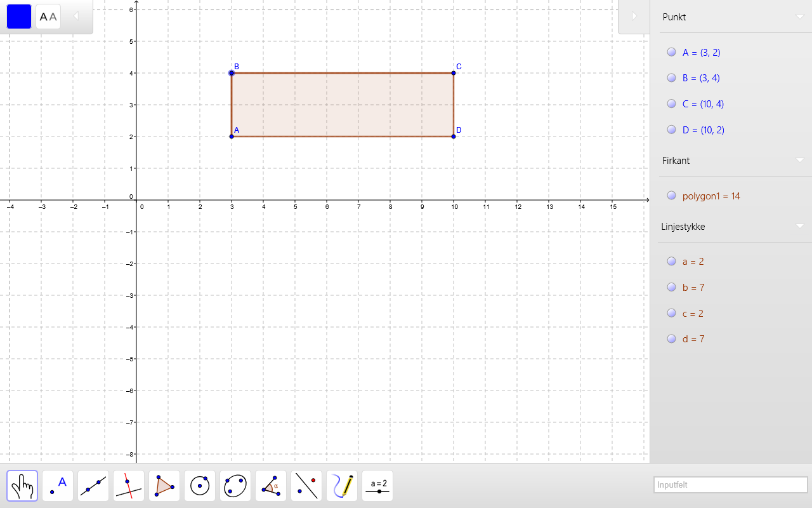Screen dimensions: 812x508
Task: Select the Reflect about line tool
Action: (306, 486)
